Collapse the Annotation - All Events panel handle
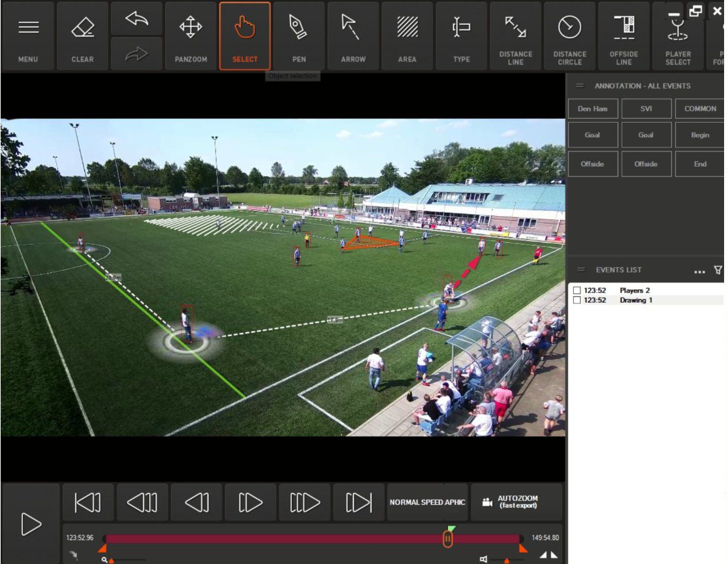Image resolution: width=728 pixels, height=564 pixels. (580, 86)
